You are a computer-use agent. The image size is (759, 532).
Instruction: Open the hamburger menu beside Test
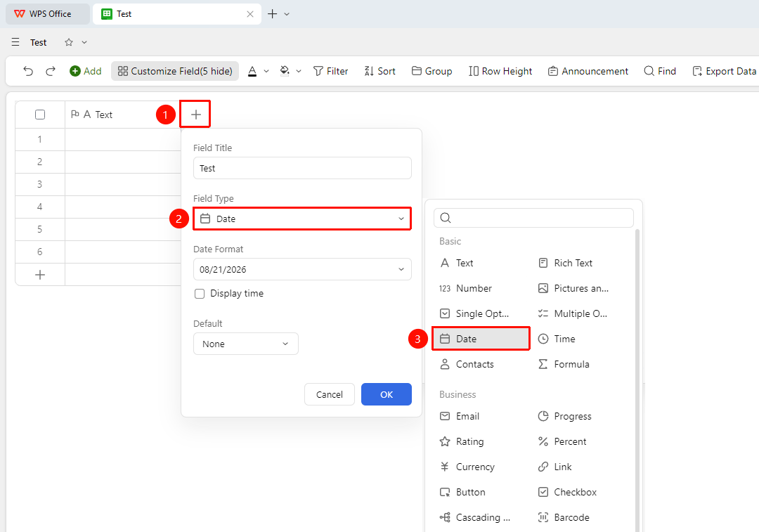pos(15,42)
